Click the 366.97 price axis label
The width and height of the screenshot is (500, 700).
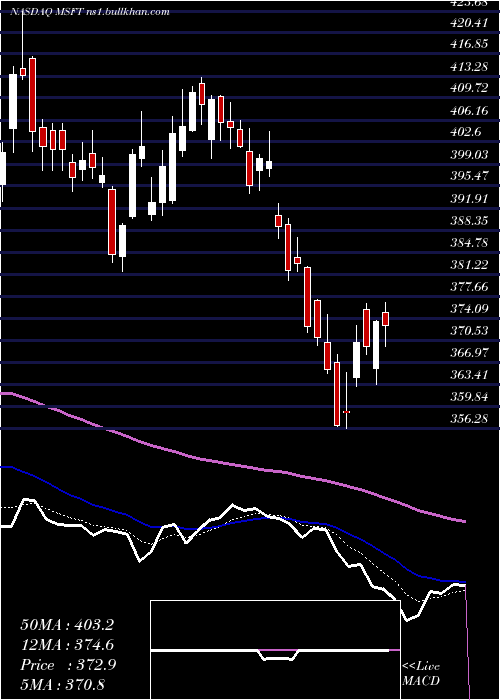coord(468,353)
